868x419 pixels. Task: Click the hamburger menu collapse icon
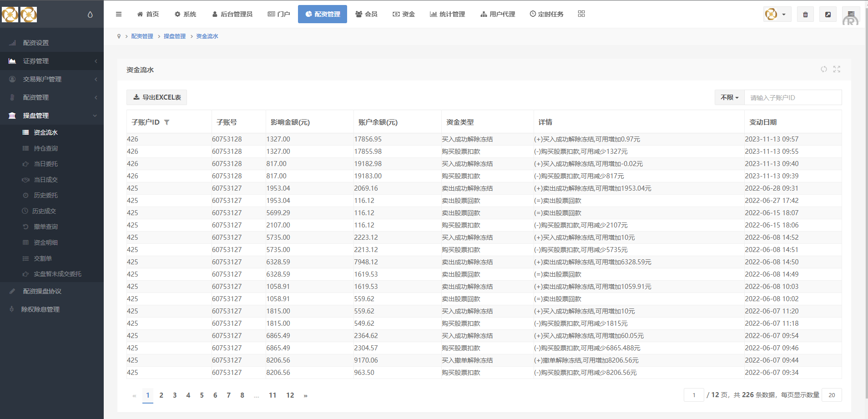pos(119,14)
